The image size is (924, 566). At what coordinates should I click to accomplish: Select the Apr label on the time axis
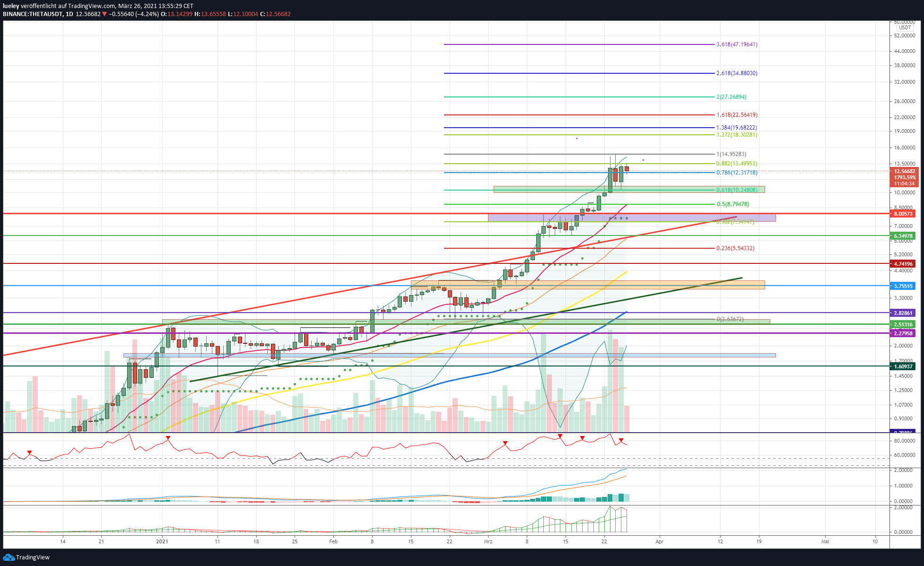point(660,541)
